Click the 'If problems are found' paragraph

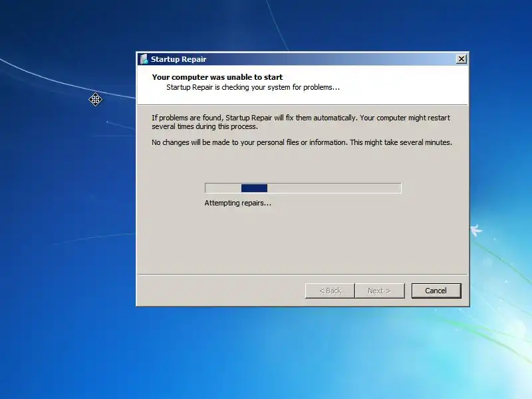[x=301, y=122]
